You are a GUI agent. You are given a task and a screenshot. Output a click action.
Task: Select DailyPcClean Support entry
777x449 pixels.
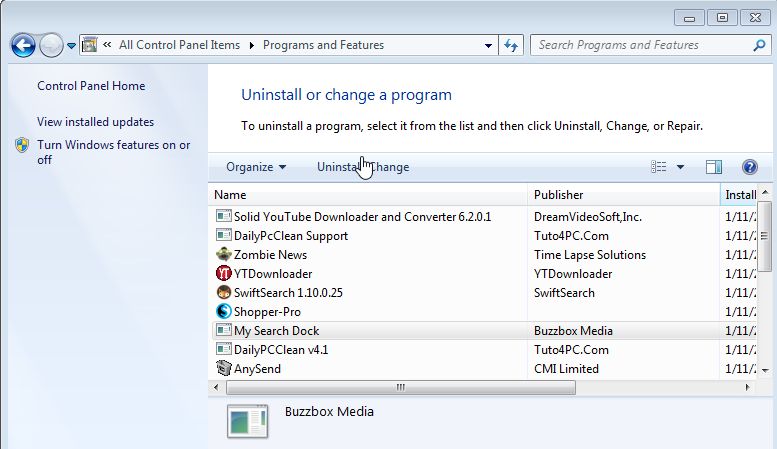point(291,236)
